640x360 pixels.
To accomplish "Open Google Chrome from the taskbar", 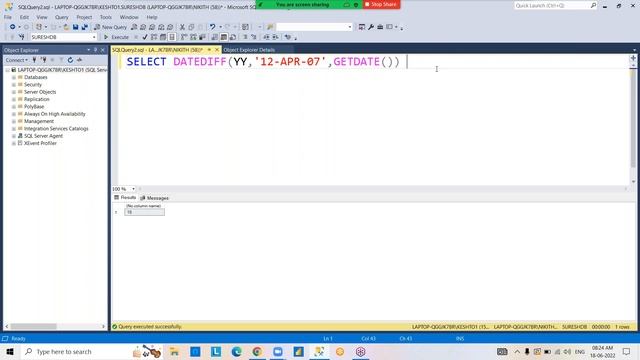I will [257, 351].
